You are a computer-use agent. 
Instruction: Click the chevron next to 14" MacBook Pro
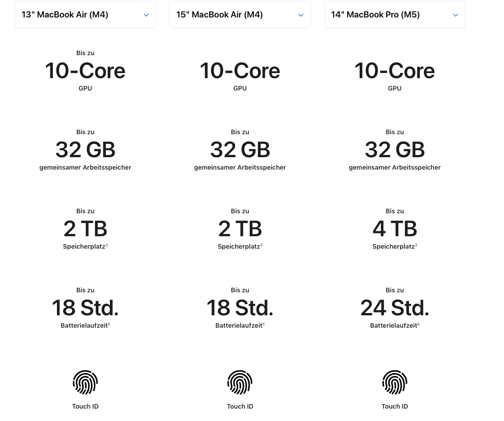tap(455, 15)
